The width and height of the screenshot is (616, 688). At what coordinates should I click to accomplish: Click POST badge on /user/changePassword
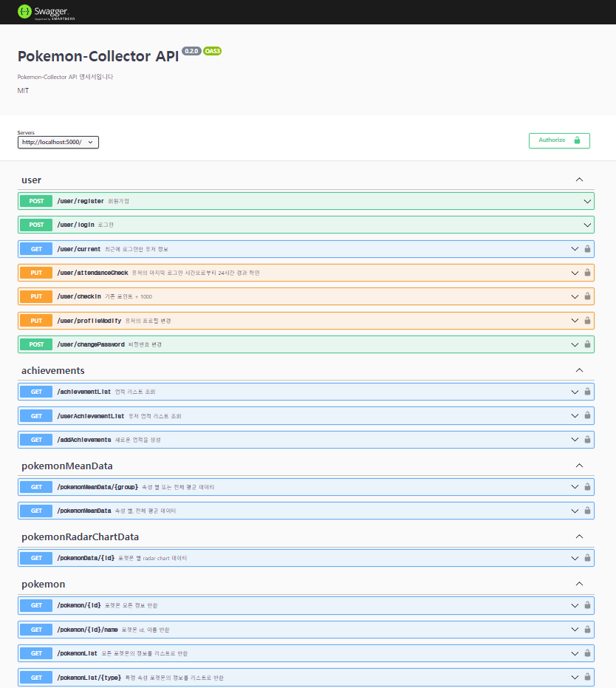coord(36,344)
